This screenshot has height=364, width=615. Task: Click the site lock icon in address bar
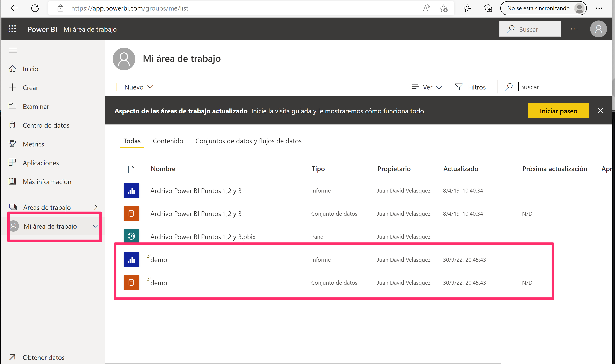60,8
